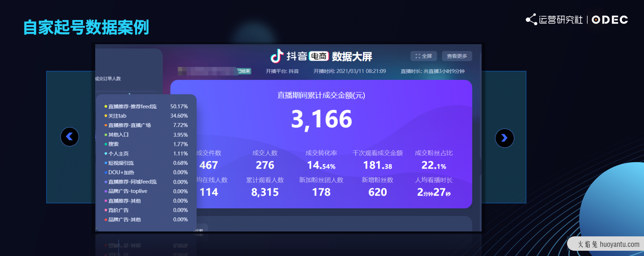
Task: Click the 7.72% percentage value
Action: click(181, 125)
